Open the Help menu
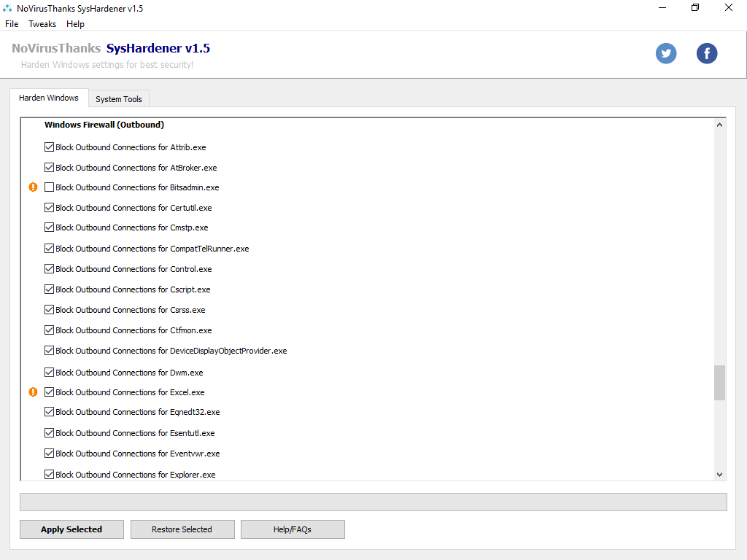747x560 pixels. coord(75,24)
